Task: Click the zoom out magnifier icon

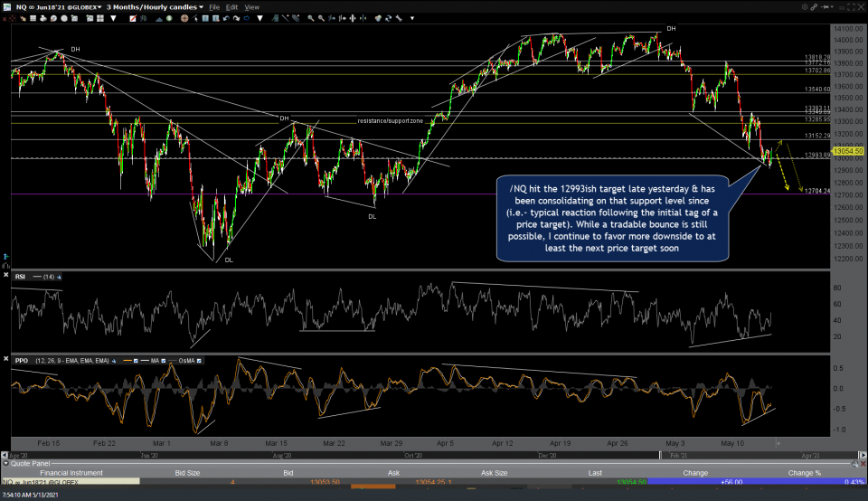Action: point(321,18)
